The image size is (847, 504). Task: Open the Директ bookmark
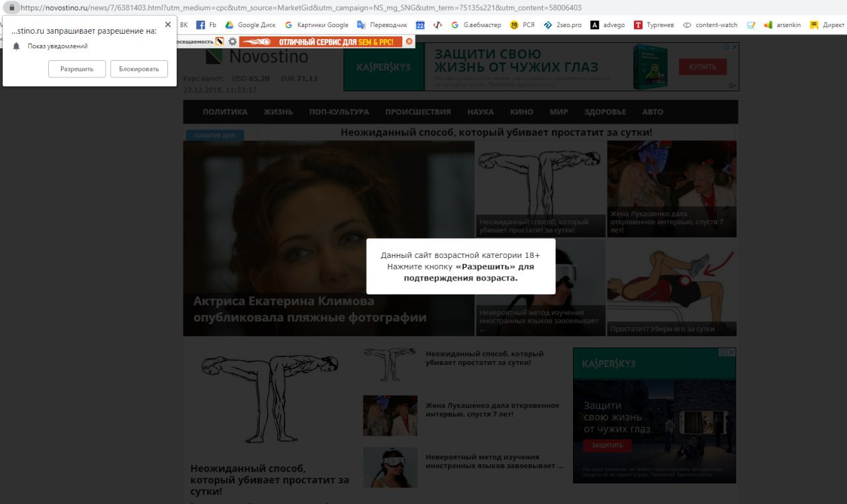[827, 25]
